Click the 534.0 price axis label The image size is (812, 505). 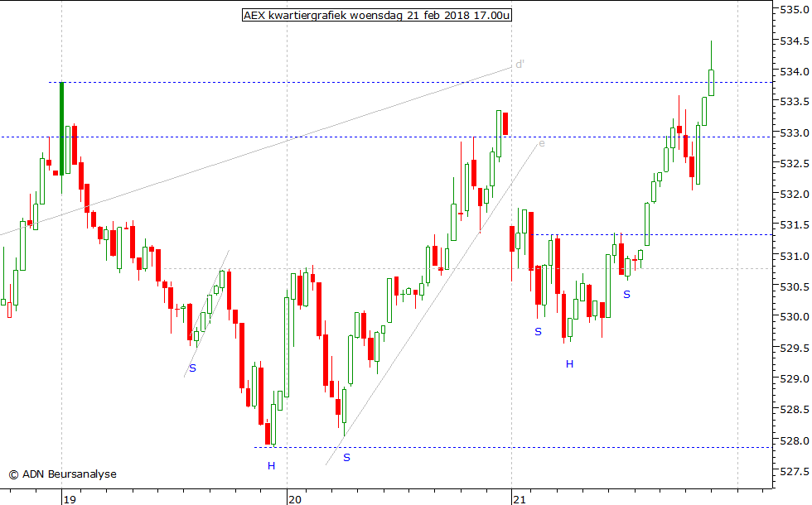[795, 72]
